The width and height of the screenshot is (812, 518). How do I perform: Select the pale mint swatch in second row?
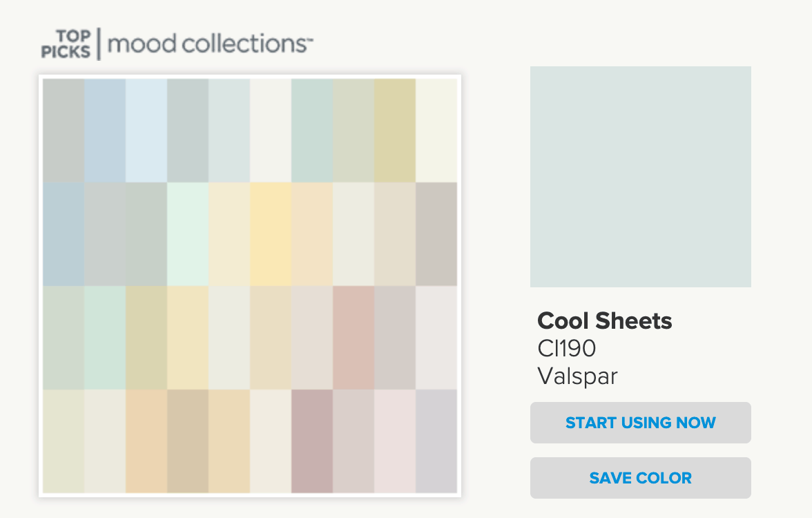point(188,234)
